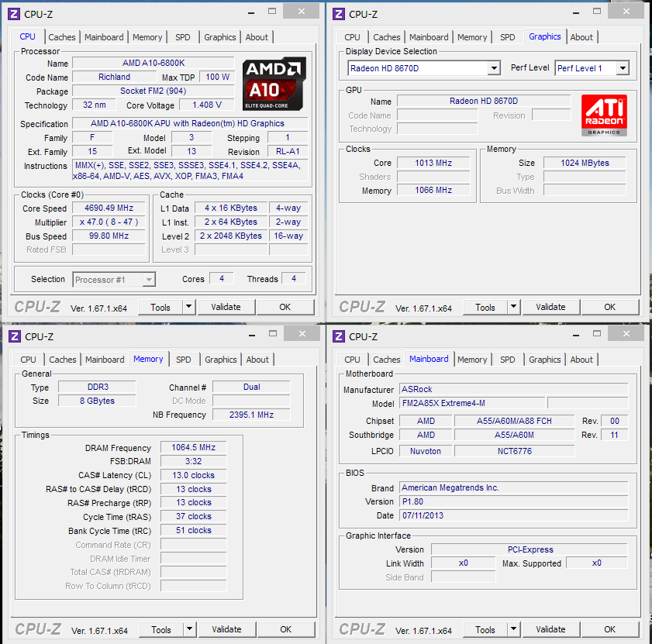652x644 pixels.
Task: Click OK in Graphics tab window
Action: pos(609,307)
